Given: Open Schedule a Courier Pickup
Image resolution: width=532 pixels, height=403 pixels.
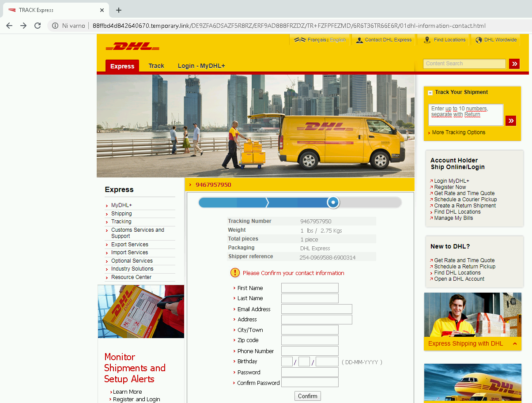Looking at the screenshot, I should (x=466, y=200).
